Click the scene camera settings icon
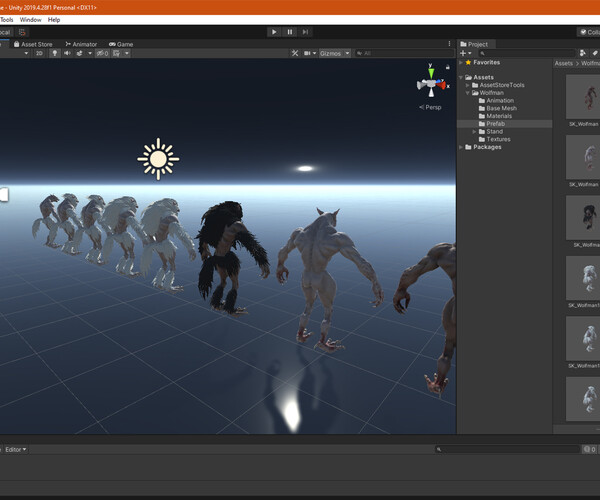The height and width of the screenshot is (500, 600). (307, 53)
